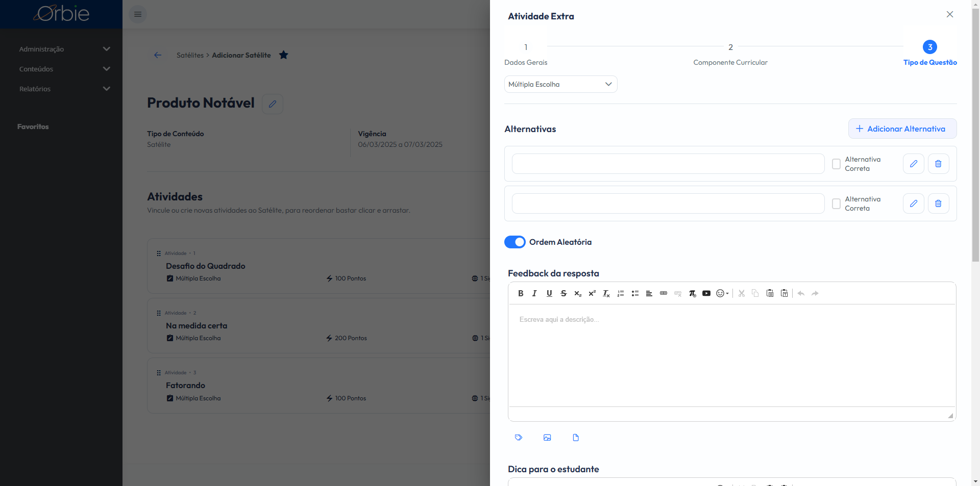Delete the second alternative with trash icon
The width and height of the screenshot is (980, 486).
(x=938, y=203)
